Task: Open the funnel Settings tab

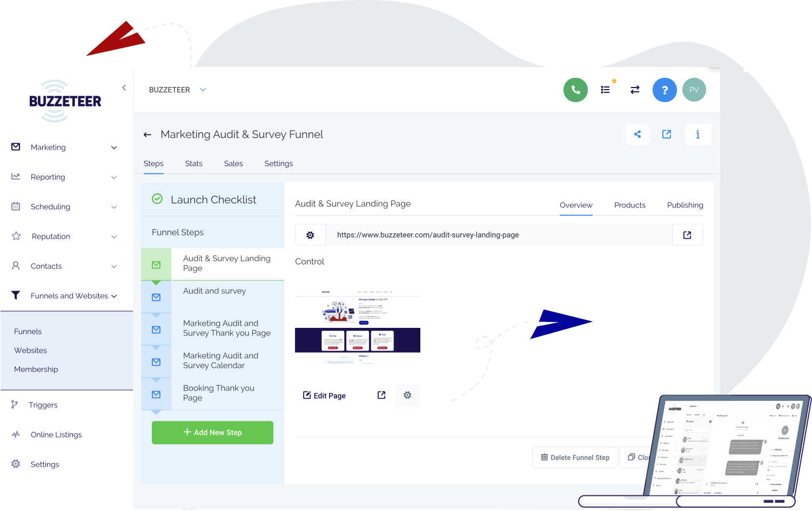Action: (279, 164)
